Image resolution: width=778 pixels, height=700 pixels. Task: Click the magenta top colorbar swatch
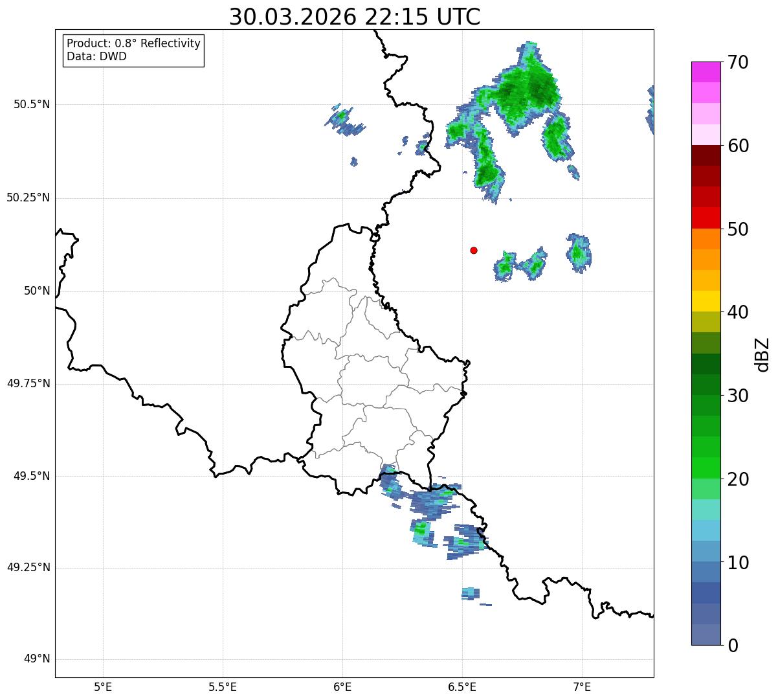tap(706, 72)
